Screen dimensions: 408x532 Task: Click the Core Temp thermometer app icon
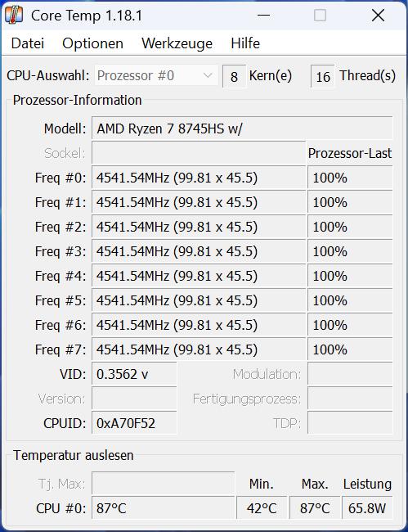pos(14,16)
